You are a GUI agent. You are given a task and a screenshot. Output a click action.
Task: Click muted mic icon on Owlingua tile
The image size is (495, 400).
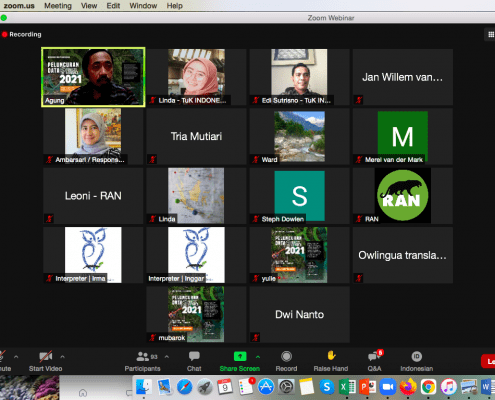(x=359, y=278)
